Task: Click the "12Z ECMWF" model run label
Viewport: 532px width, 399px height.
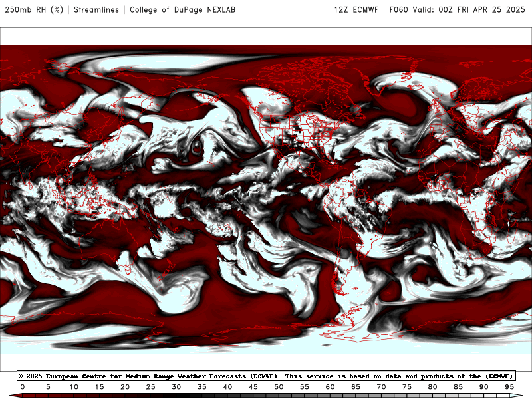Action: (356, 9)
